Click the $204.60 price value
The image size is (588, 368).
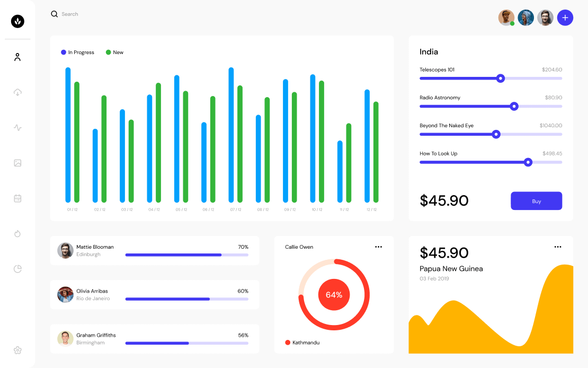click(552, 69)
